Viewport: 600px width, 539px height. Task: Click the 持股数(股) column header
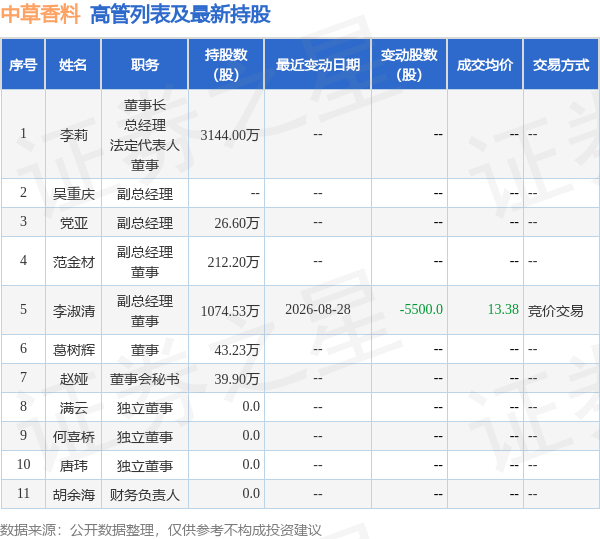click(x=226, y=65)
